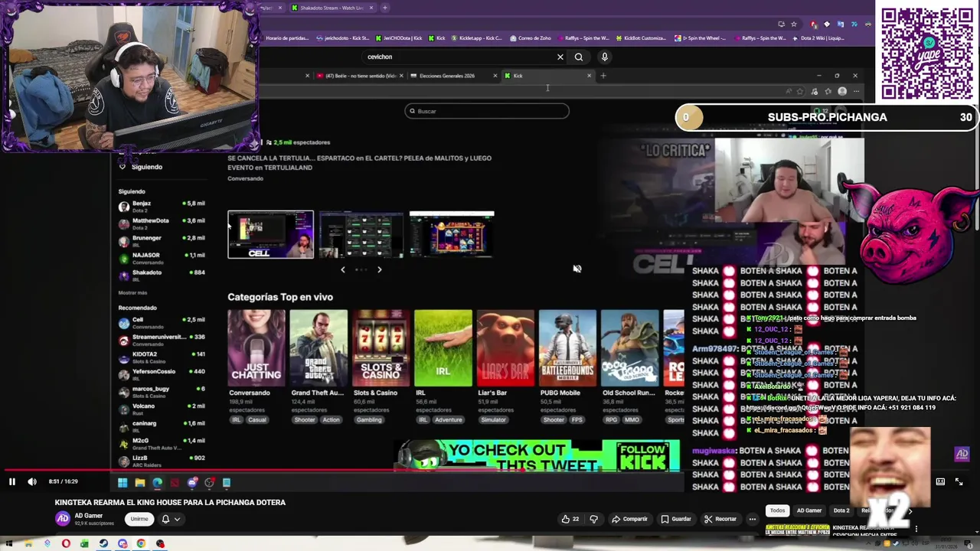The height and width of the screenshot is (551, 980).
Task: Open the Dota 2 Wiki bookmark
Action: coord(818,37)
